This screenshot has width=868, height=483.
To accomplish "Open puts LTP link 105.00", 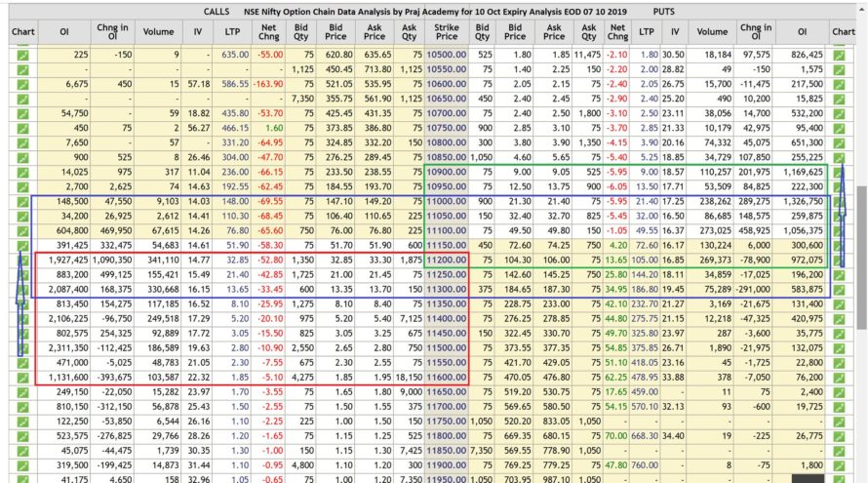I will (647, 261).
